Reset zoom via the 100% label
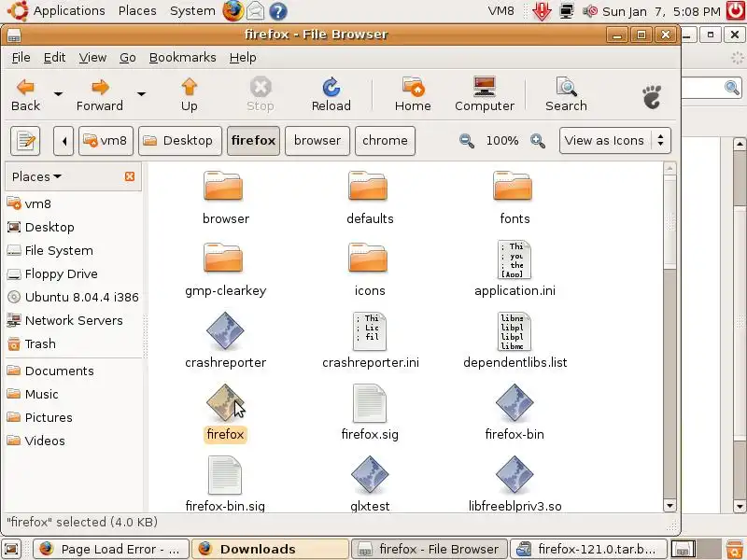Viewport: 747px width, 560px height. (x=502, y=141)
